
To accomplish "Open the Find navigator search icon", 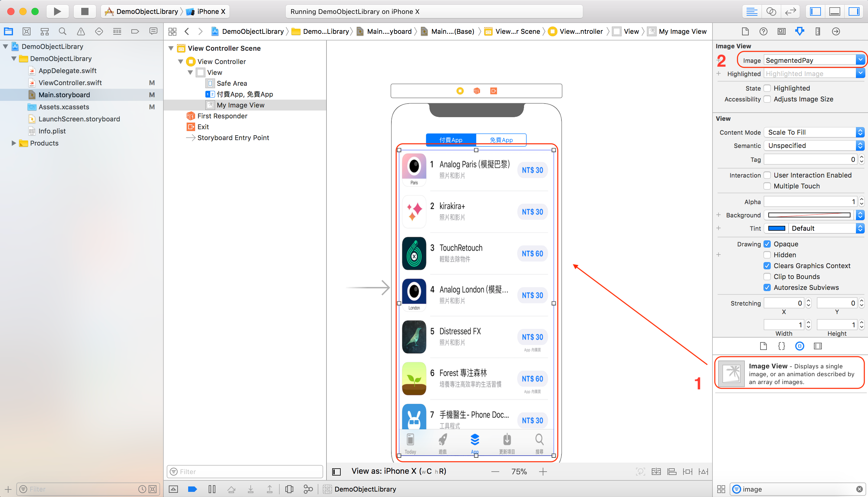I will coord(63,31).
